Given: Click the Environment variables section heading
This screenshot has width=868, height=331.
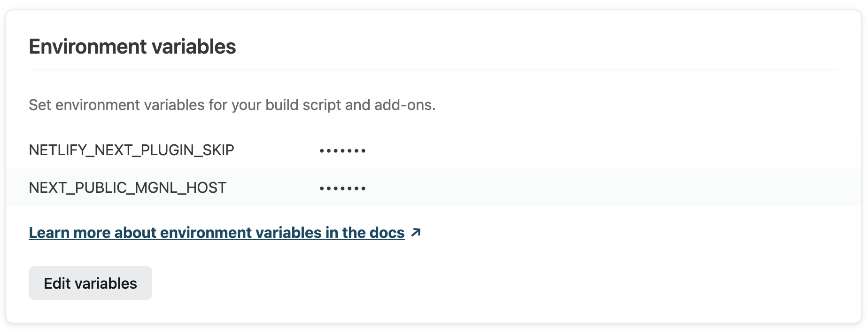Looking at the screenshot, I should coord(132,47).
